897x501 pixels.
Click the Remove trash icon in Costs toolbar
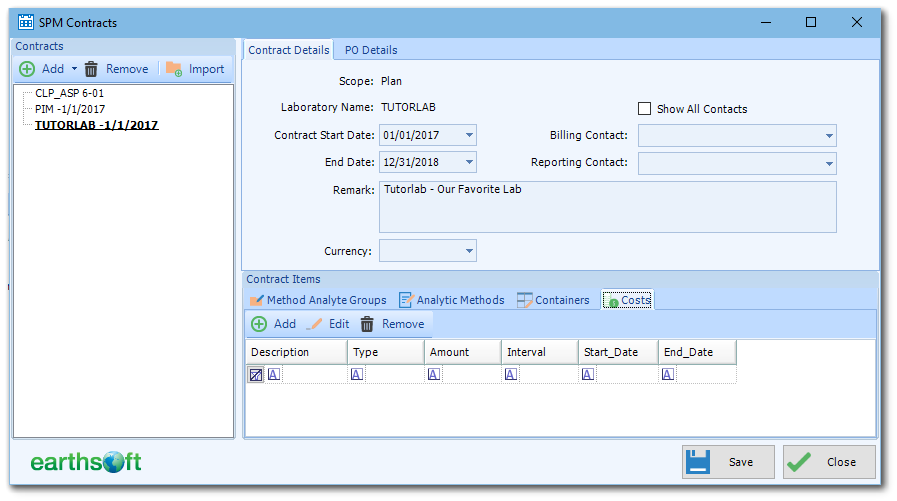pos(367,324)
